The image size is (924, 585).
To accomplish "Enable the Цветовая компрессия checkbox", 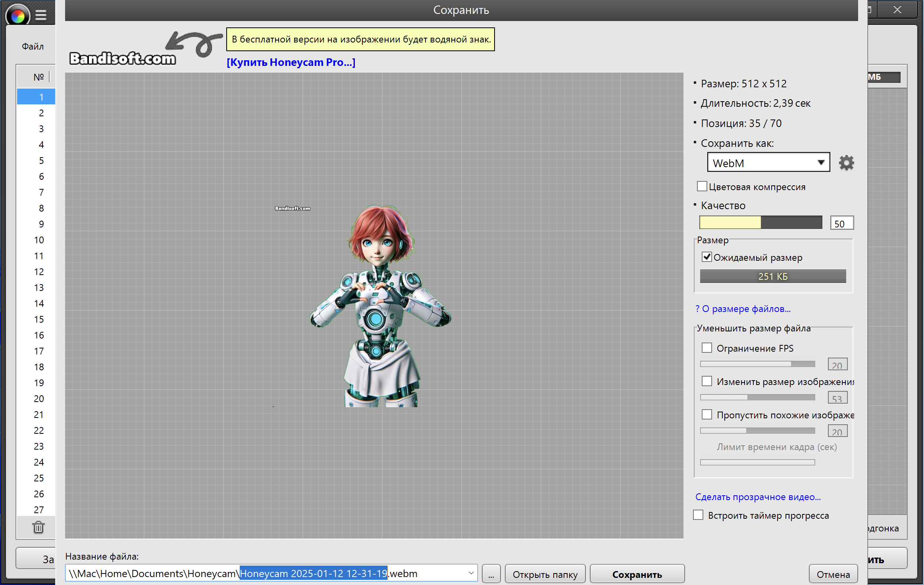I will point(702,187).
